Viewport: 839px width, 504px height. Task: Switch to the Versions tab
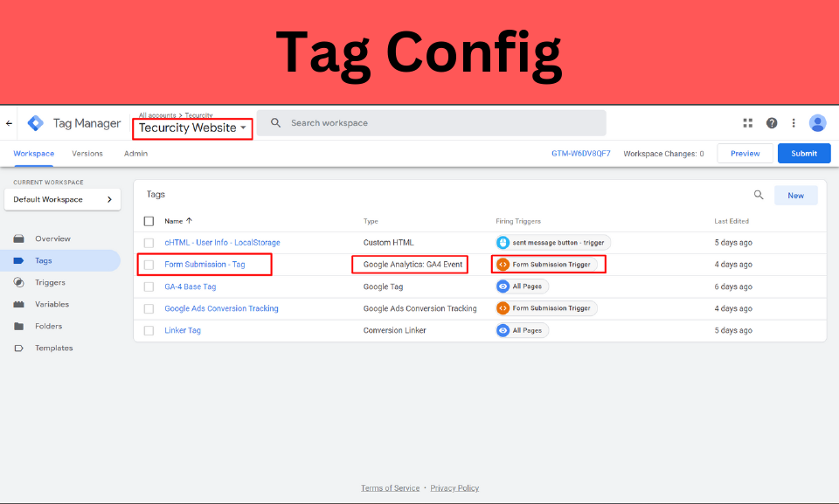pos(87,154)
